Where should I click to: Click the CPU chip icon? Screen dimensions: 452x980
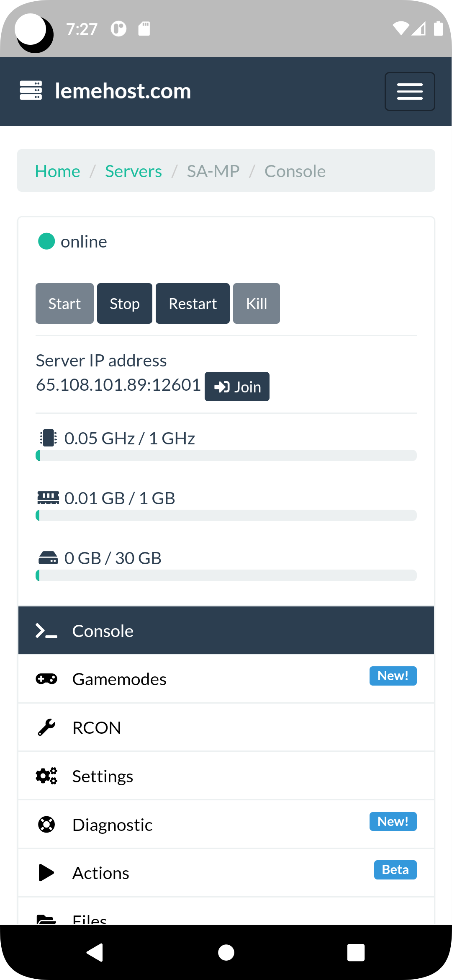point(48,438)
